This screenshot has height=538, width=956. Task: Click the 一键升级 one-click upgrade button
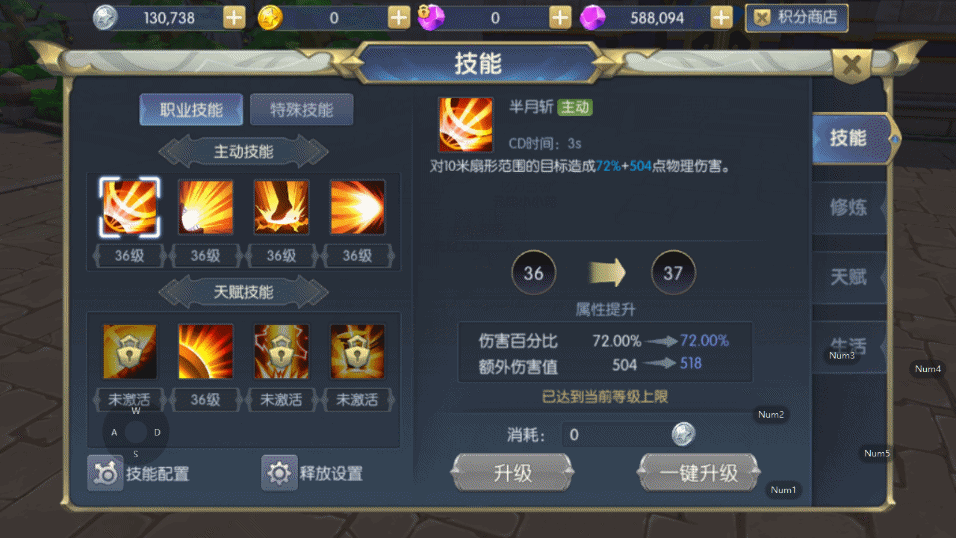[x=699, y=473]
